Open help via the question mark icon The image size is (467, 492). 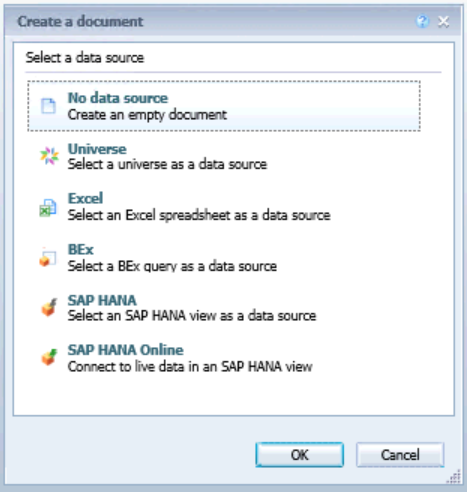(422, 22)
